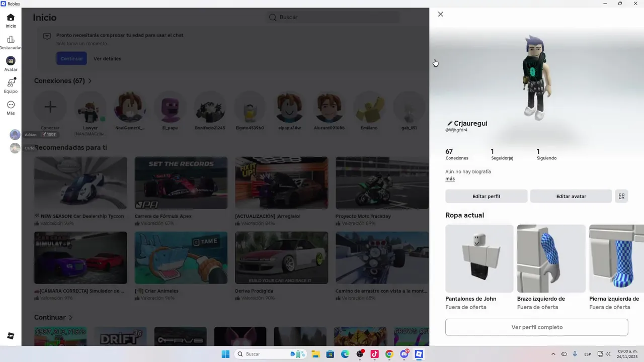644x362 pixels.
Task: Click the OneDrive cloud tray icon
Action: pos(564,354)
